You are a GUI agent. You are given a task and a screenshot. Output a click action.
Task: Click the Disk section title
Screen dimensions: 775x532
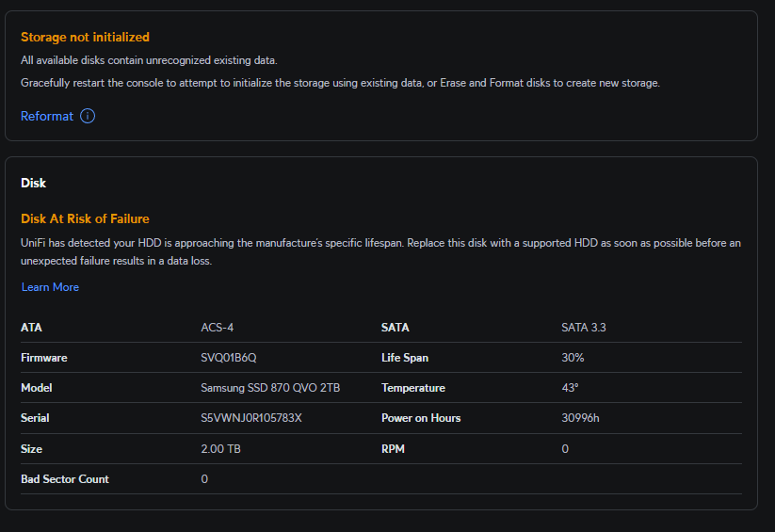[x=33, y=183]
